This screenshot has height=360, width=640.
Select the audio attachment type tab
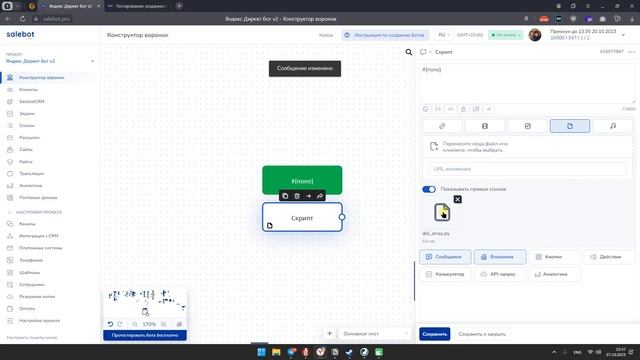pyautogui.click(x=613, y=126)
